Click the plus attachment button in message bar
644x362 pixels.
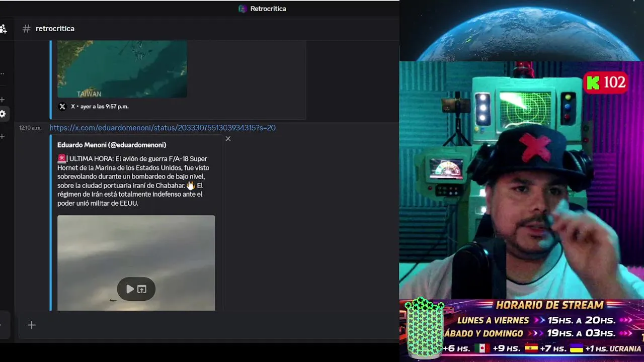(x=32, y=325)
